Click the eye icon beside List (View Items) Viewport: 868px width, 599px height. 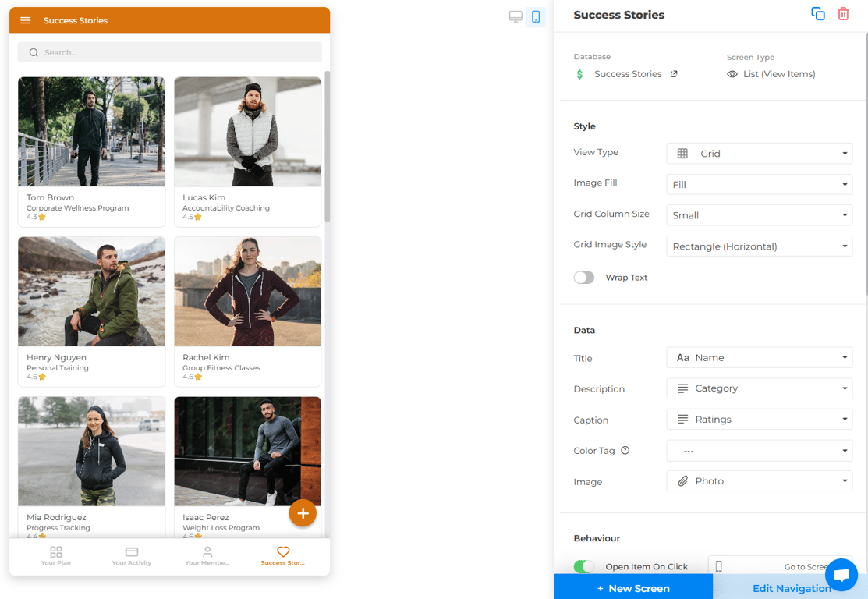click(x=732, y=74)
